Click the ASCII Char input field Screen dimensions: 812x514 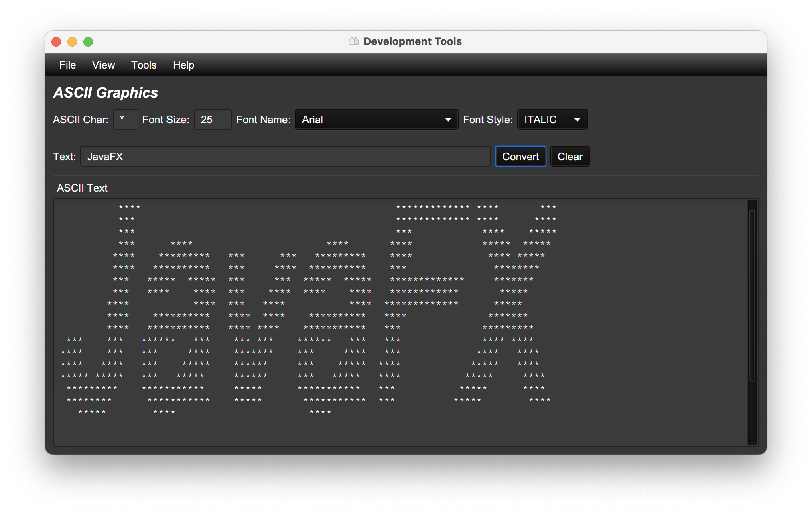point(126,120)
